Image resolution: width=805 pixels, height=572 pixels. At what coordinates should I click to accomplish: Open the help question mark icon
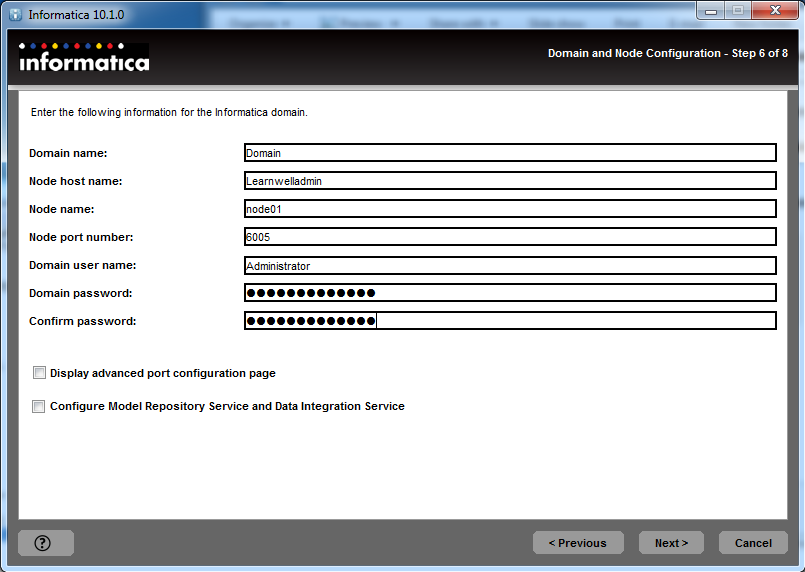(x=43, y=543)
